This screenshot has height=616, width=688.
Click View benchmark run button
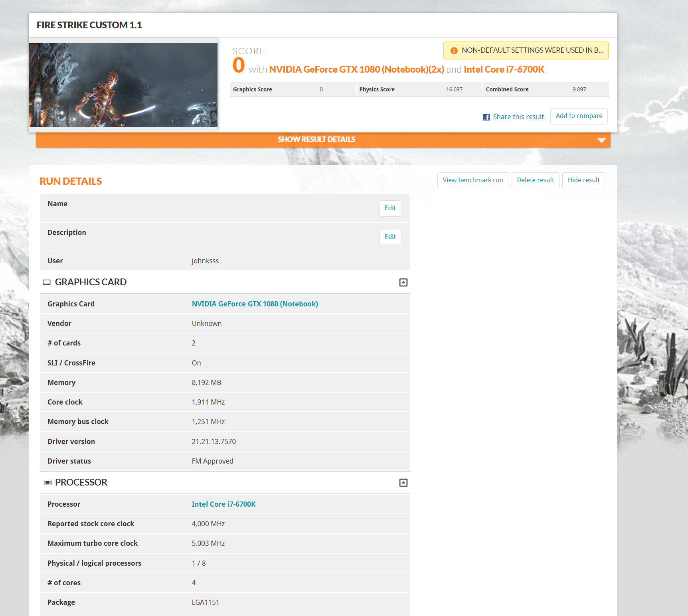[x=473, y=180]
